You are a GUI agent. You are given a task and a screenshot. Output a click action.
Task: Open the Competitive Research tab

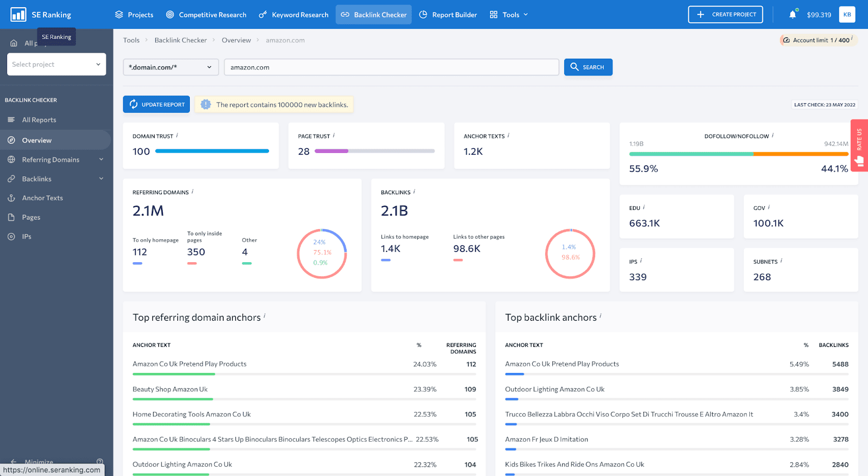[x=206, y=15]
